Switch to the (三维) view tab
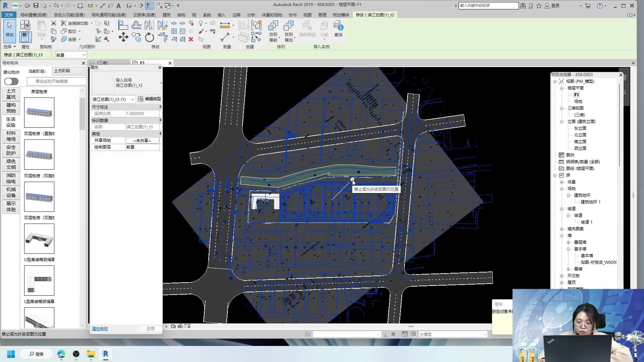 (102, 63)
